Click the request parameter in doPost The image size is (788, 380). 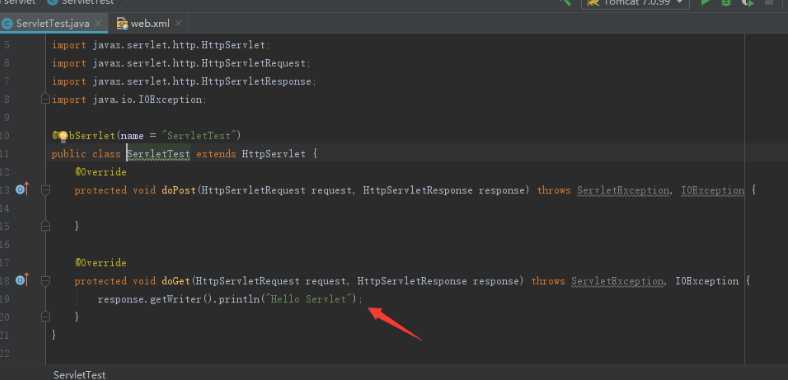tap(331, 191)
